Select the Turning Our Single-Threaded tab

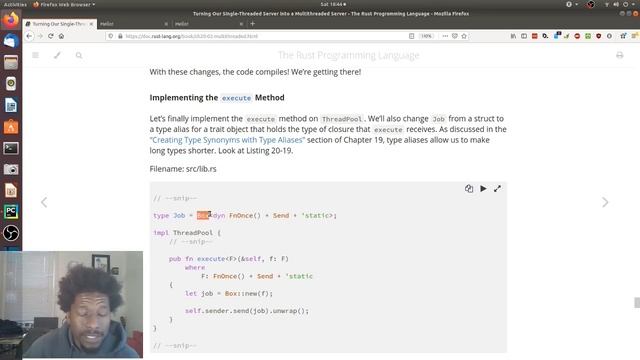pyautogui.click(x=60, y=24)
